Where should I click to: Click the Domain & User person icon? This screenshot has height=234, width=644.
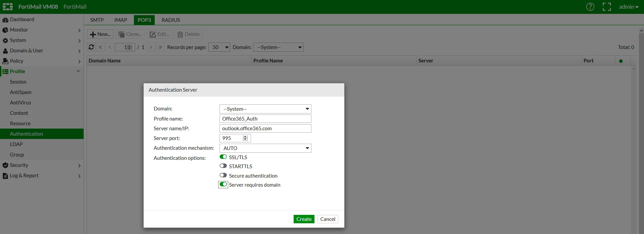[5, 51]
